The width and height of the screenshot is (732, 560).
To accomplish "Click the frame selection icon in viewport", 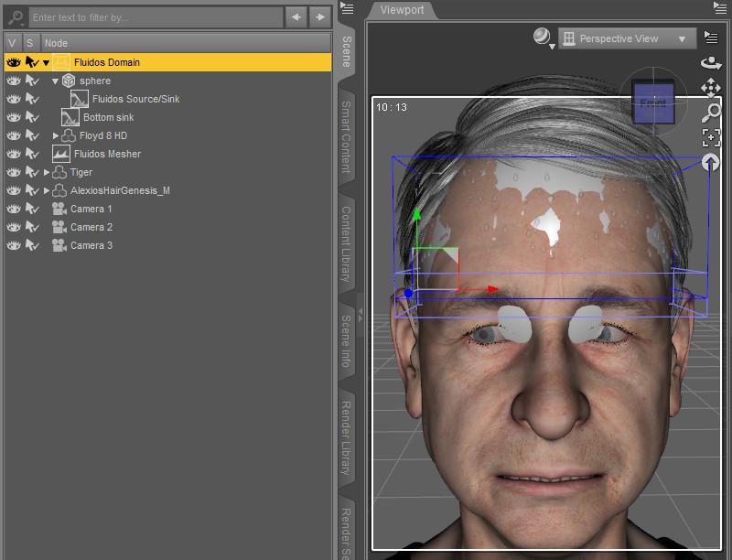I will click(710, 137).
